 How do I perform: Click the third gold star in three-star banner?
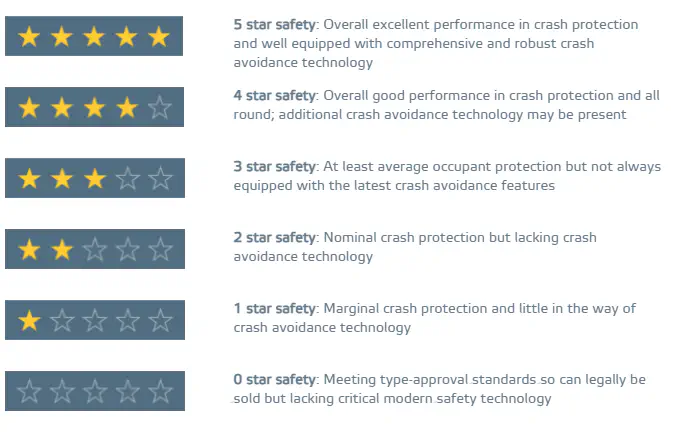coord(95,179)
